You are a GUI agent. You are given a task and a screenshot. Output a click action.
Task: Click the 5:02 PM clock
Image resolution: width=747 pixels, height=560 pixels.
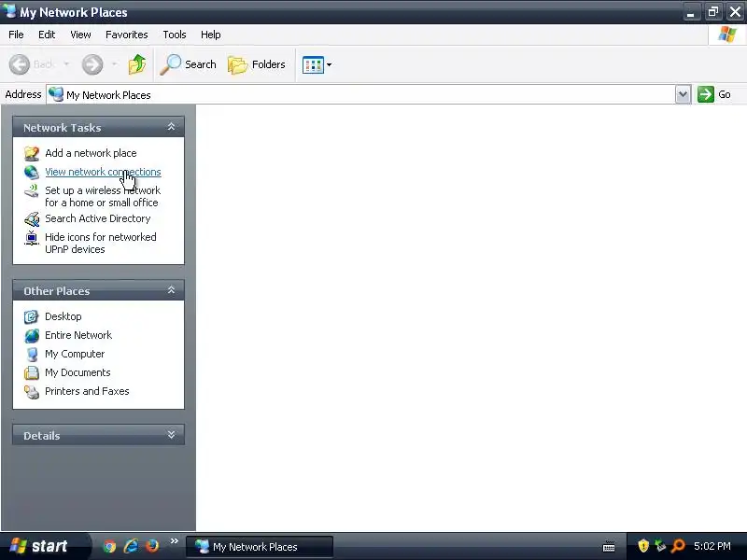(x=712, y=546)
